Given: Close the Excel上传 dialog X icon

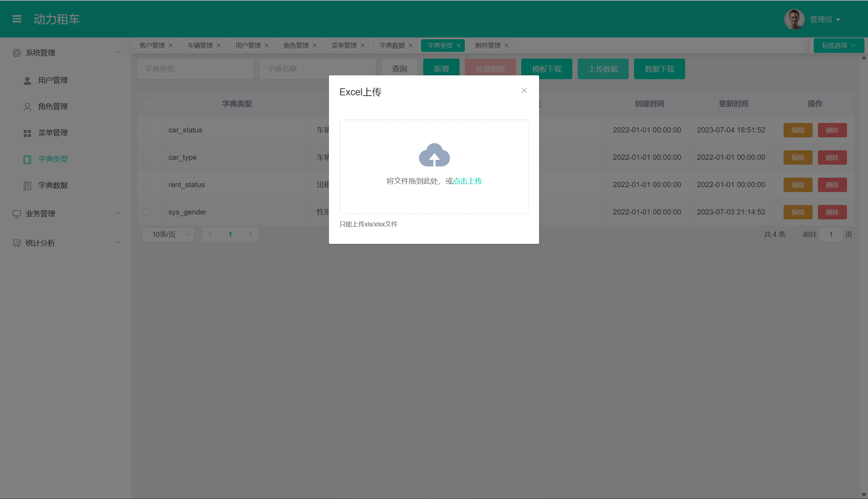Looking at the screenshot, I should click(524, 91).
